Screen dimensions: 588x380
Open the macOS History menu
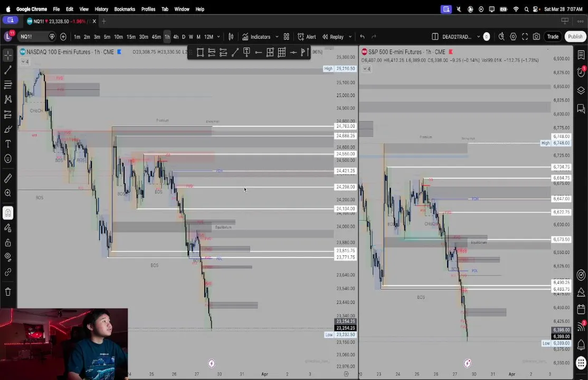tap(101, 9)
